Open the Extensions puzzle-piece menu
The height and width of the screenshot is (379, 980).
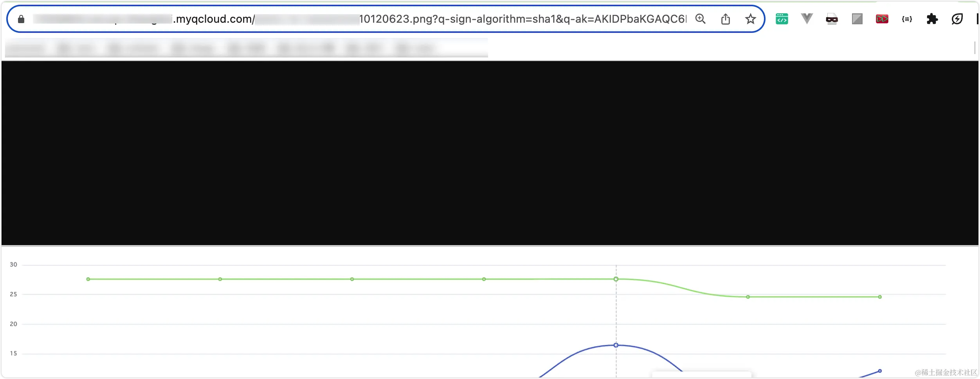932,19
